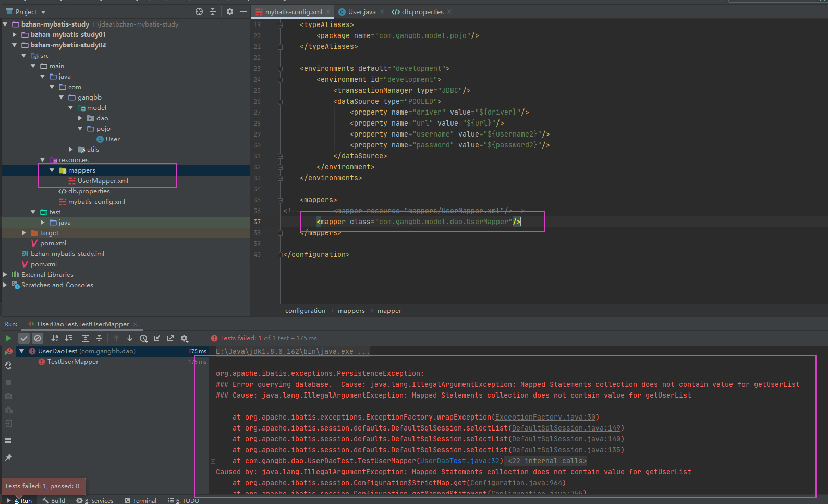Toggle show passed tests checkmark
Screen dimensions: 828x504
coord(24,338)
